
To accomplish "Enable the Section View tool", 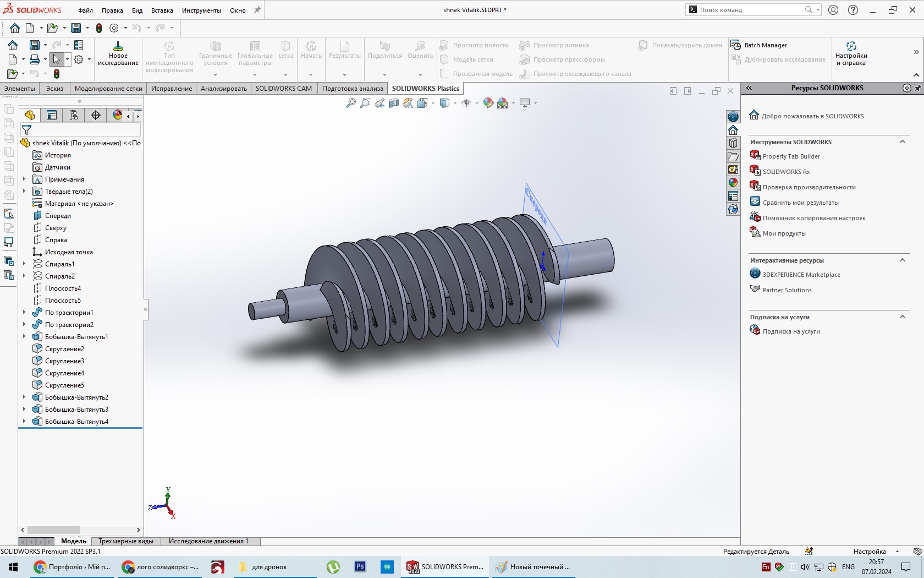I will pos(394,103).
